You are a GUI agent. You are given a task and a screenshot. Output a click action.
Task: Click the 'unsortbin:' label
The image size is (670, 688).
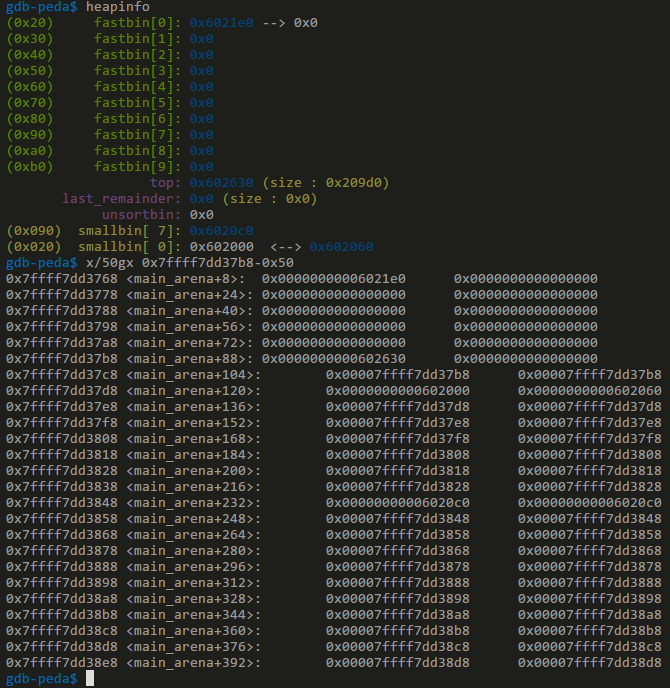click(x=141, y=215)
